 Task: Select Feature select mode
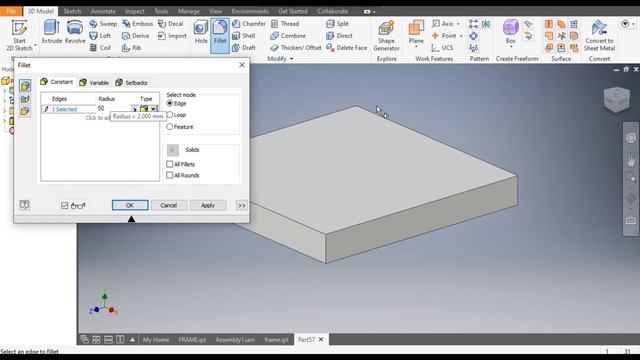[x=170, y=127]
